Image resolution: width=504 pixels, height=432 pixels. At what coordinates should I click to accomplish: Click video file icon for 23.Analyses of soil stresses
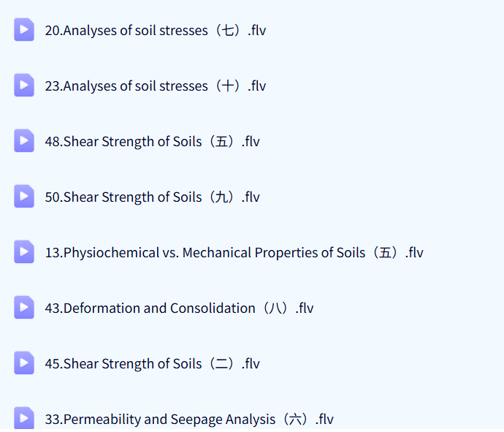tap(24, 86)
